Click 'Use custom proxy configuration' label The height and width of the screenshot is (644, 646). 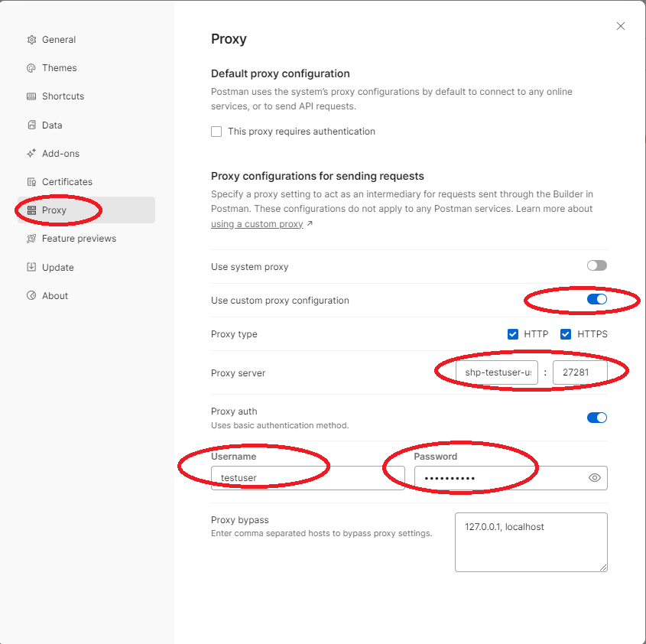point(280,301)
